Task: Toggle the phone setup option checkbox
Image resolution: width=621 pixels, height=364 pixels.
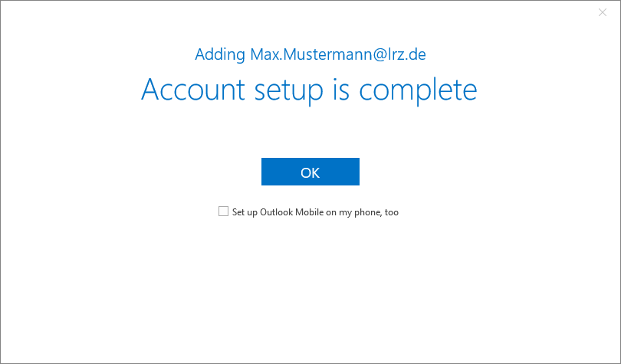Action: click(224, 212)
